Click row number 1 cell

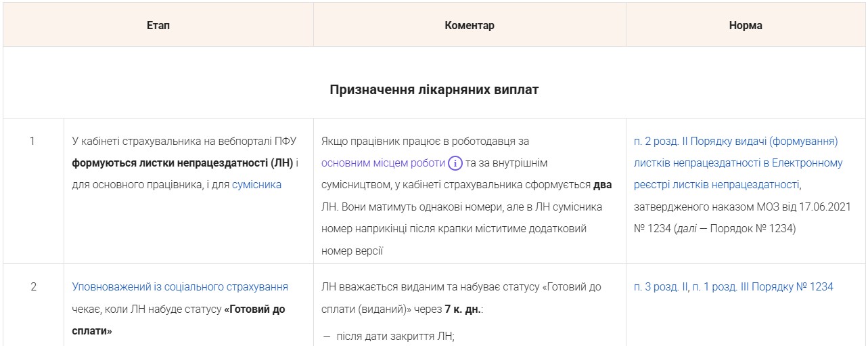tap(33, 142)
